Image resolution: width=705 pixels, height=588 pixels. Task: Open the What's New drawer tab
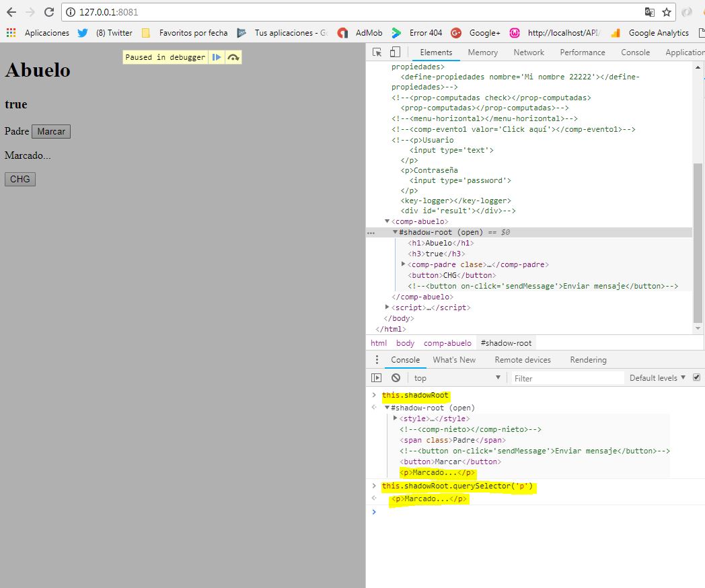pos(454,360)
